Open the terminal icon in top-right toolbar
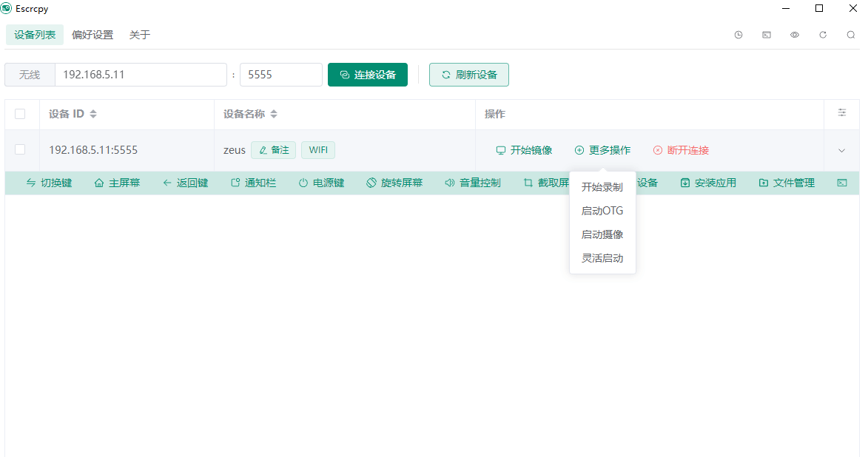 pos(767,35)
